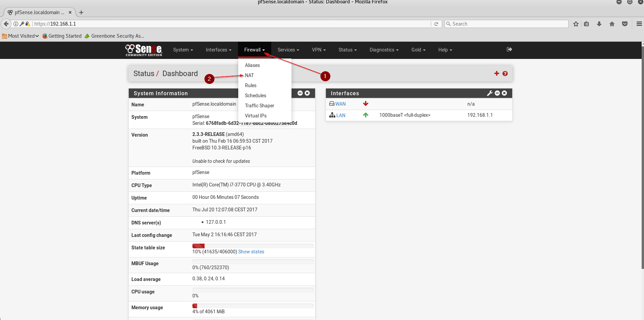
Task: Click the security warning lock icon
Action: pyautogui.click(x=28, y=24)
